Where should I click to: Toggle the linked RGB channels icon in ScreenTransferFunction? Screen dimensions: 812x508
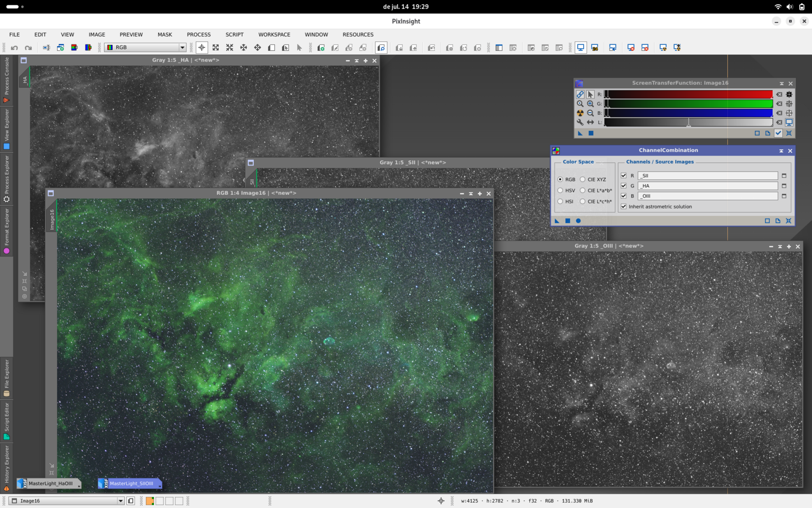click(x=580, y=94)
